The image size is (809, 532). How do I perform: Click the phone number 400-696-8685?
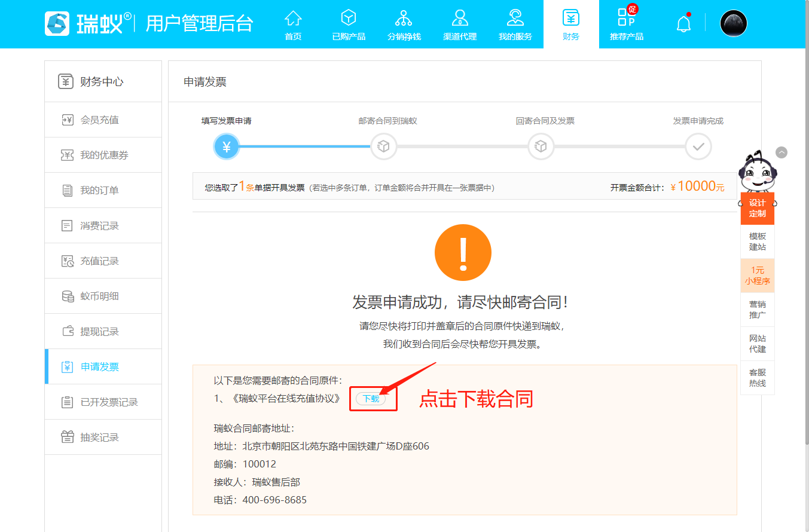(x=274, y=500)
